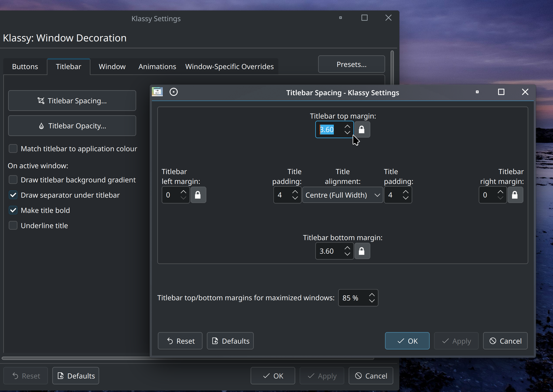Open the Title alignment dropdown
553x392 pixels.
[x=343, y=195]
